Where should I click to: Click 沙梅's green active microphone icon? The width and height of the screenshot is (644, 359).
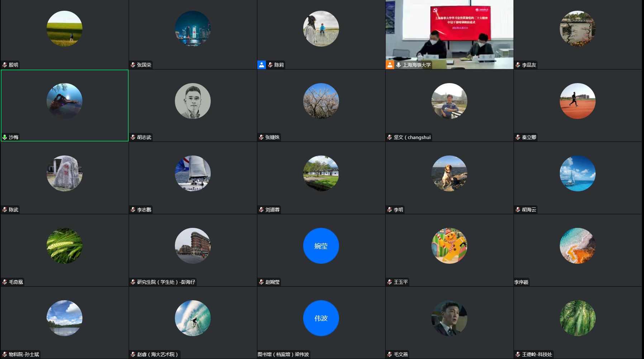tap(5, 137)
